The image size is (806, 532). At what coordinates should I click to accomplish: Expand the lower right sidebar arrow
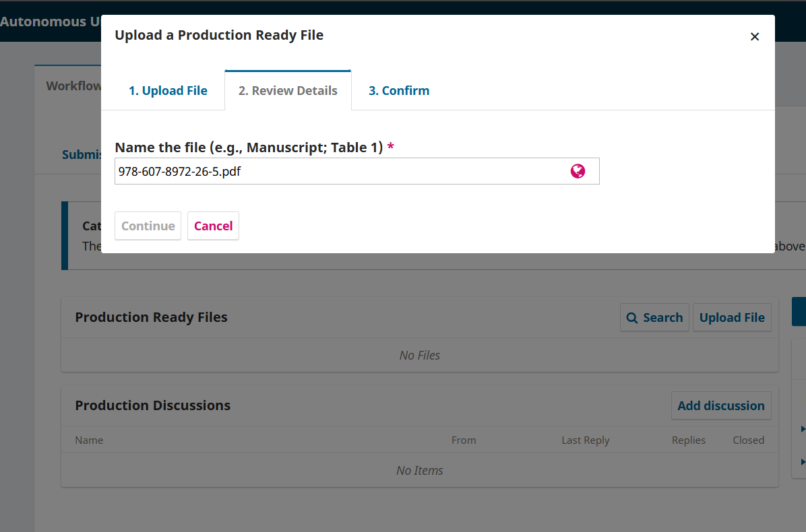tap(803, 462)
